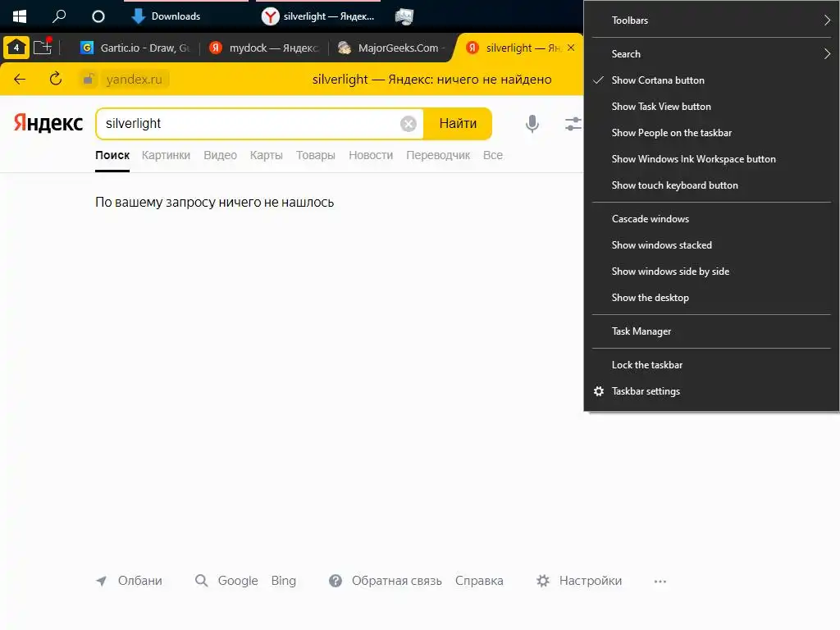Screen dimensions: 840x630
Task: Close the silverlight browser tab
Action: tap(571, 48)
